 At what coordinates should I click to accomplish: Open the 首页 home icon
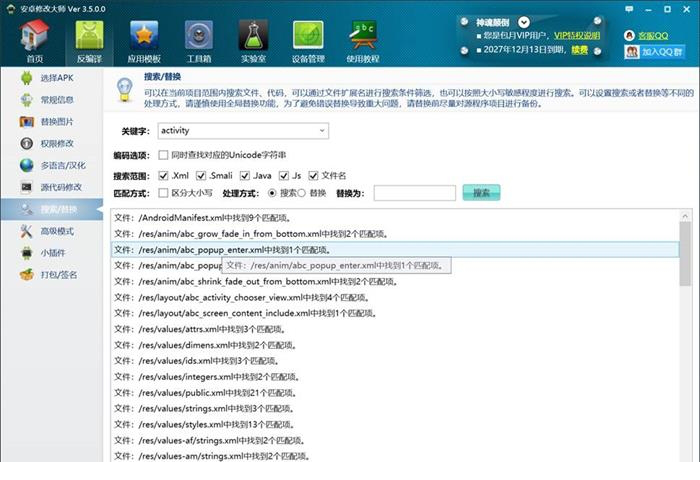click(34, 36)
